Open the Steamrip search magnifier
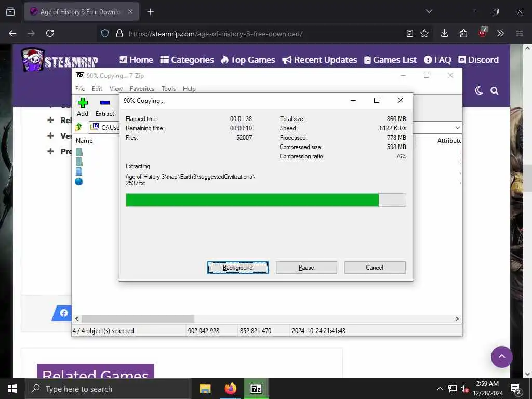 [495, 90]
